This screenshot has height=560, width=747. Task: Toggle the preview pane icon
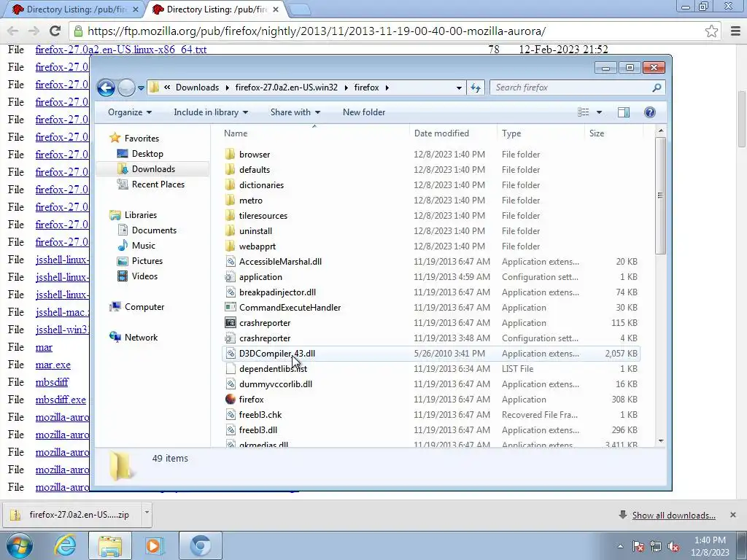point(623,112)
